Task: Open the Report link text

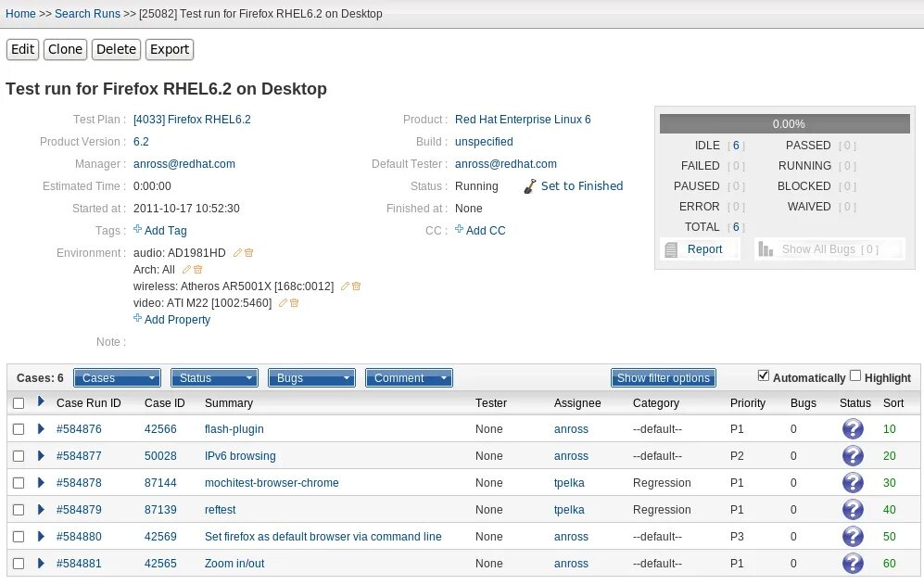Action: click(x=704, y=249)
